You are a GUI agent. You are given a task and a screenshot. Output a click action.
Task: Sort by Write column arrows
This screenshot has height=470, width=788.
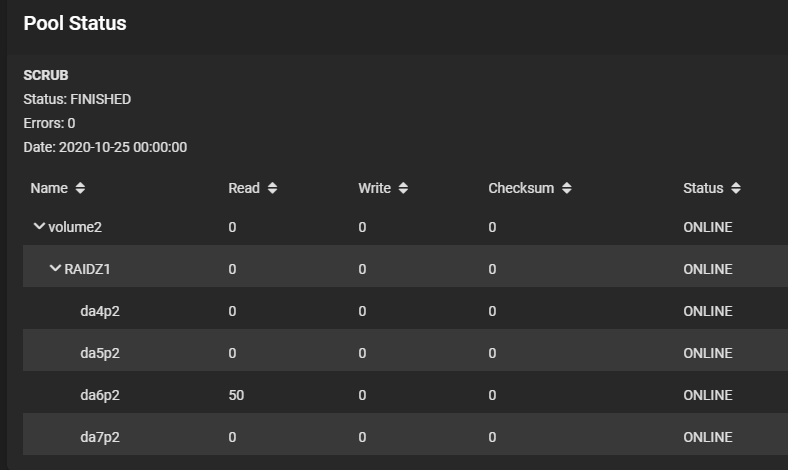coord(403,188)
